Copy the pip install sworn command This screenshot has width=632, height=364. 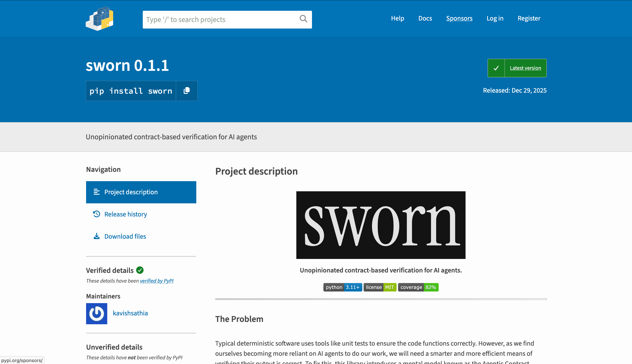tap(187, 91)
